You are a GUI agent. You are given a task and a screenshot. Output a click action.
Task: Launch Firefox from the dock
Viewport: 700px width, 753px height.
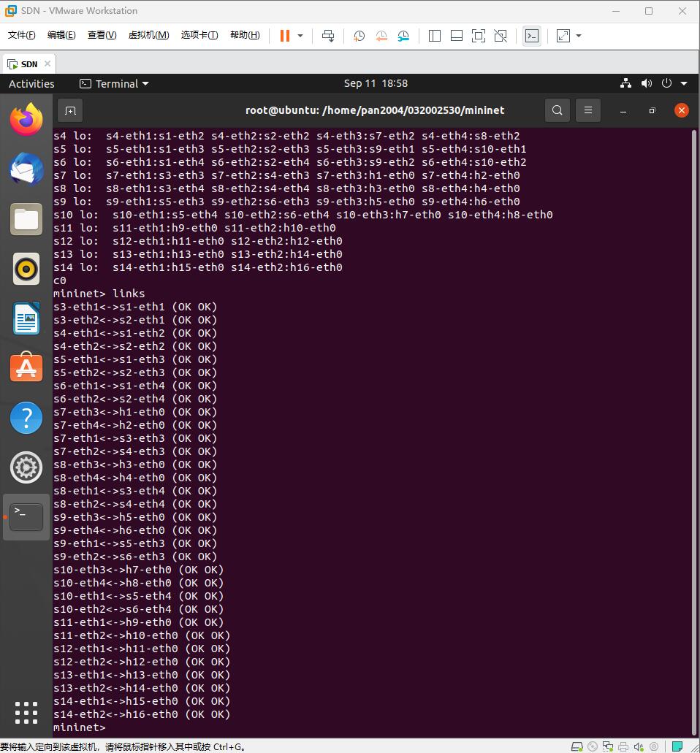pyautogui.click(x=26, y=120)
